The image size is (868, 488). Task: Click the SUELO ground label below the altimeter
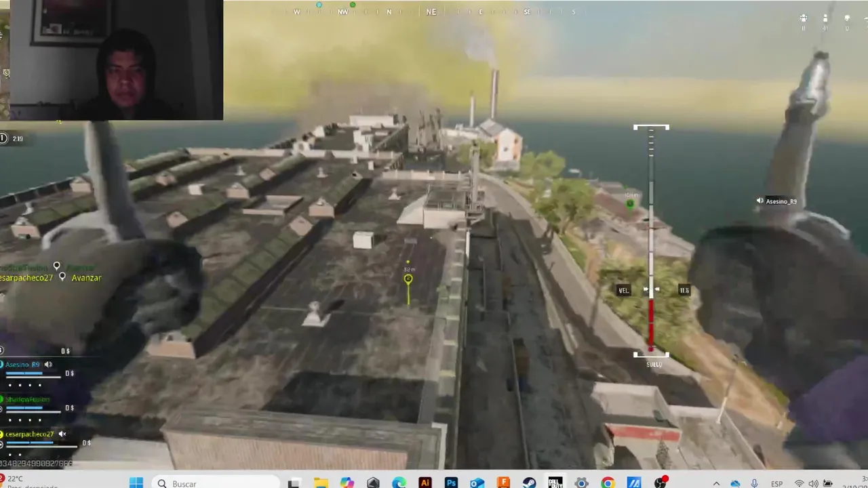(654, 365)
